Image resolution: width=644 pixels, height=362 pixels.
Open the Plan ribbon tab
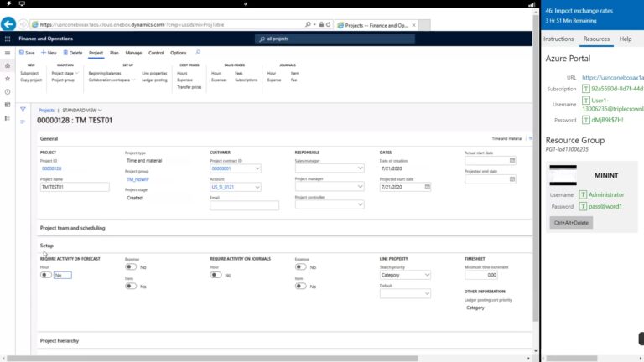[x=114, y=53]
